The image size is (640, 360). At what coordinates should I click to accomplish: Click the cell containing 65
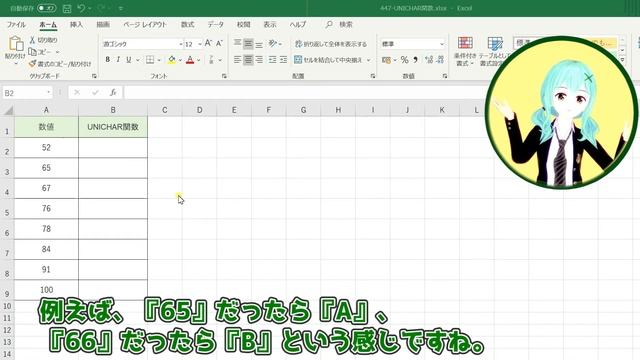46,168
